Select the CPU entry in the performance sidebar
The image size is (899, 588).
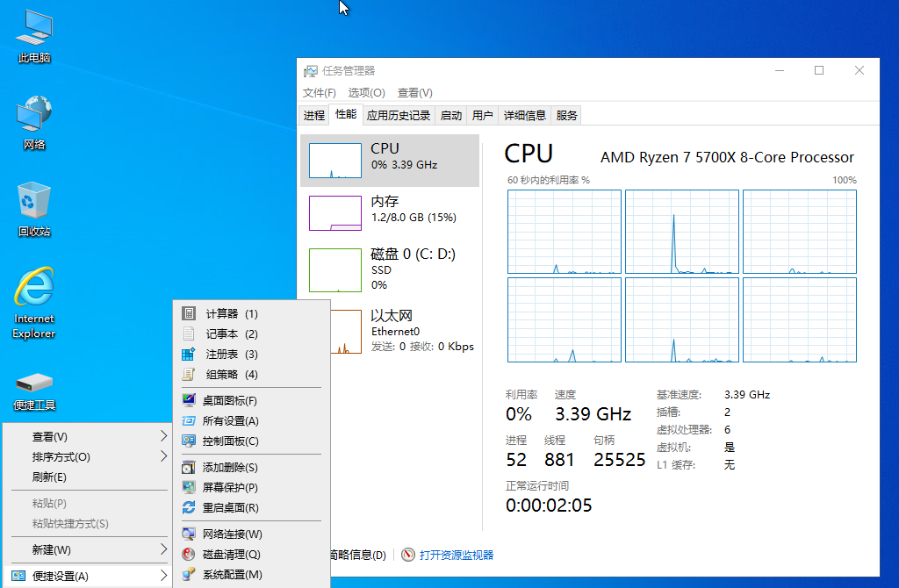tap(390, 161)
